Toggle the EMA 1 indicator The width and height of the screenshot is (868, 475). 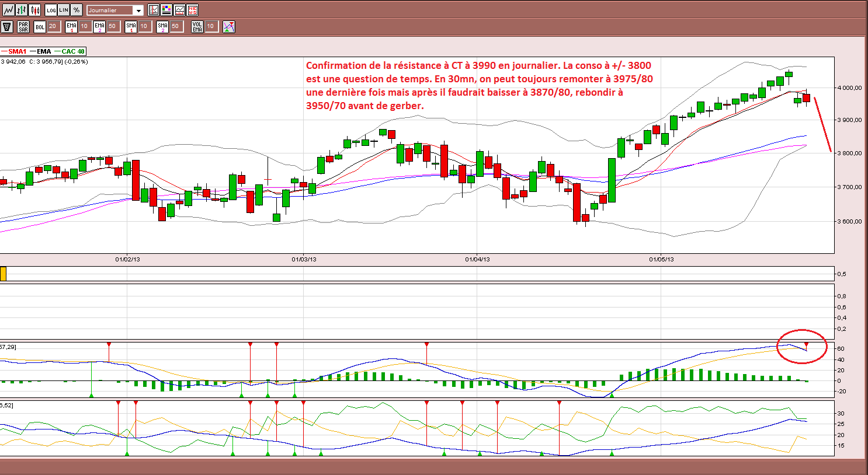coord(71,27)
